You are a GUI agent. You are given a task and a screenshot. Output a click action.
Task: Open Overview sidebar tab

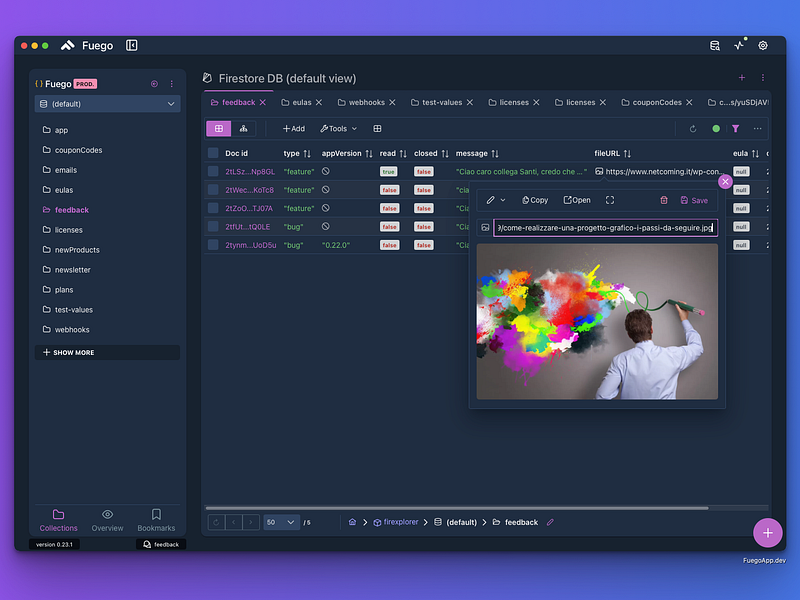pyautogui.click(x=107, y=520)
